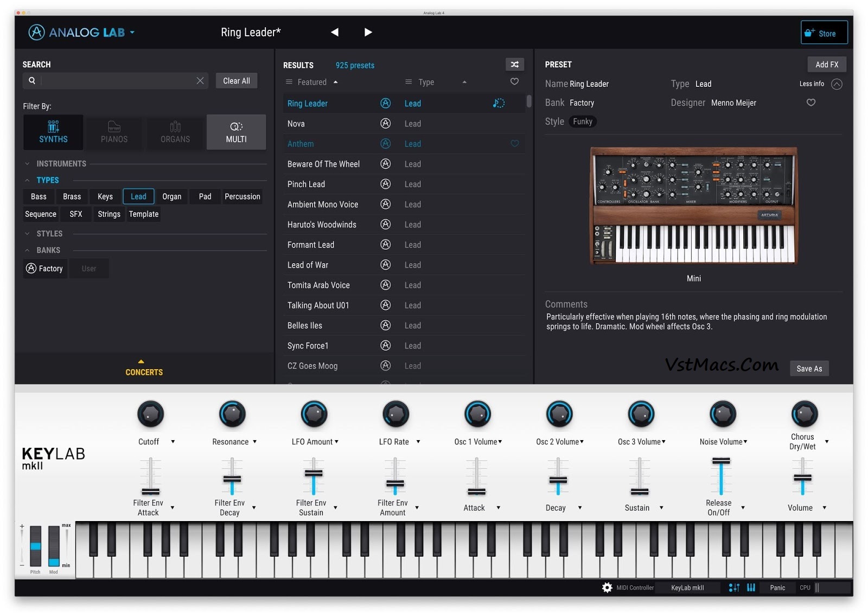The image size is (868, 616).
Task: Click the keyboard bars icon beside Panic
Action: (751, 587)
